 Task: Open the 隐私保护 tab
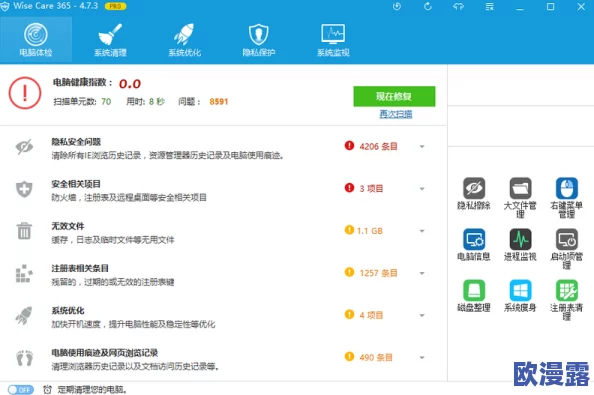tap(259, 40)
